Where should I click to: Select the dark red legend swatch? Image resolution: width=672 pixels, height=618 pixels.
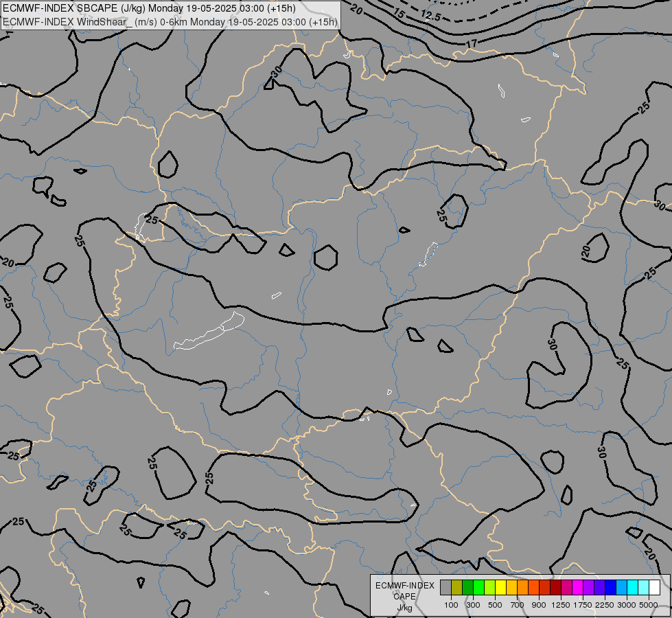click(x=556, y=587)
